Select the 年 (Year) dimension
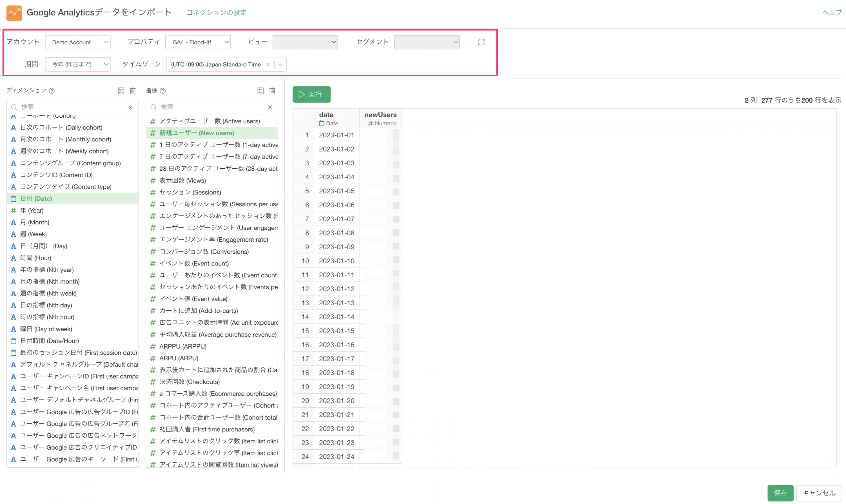Image resolution: width=846 pixels, height=504 pixels. point(72,211)
